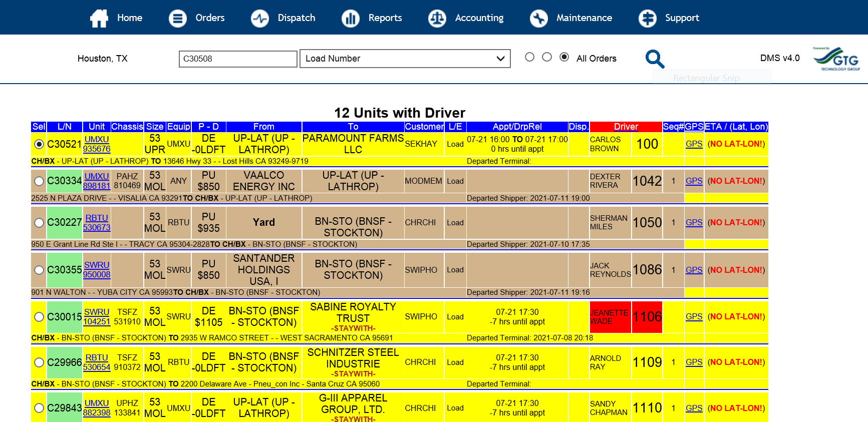Click the DMS v4.0 version label
This screenshot has width=868, height=422.
[780, 58]
